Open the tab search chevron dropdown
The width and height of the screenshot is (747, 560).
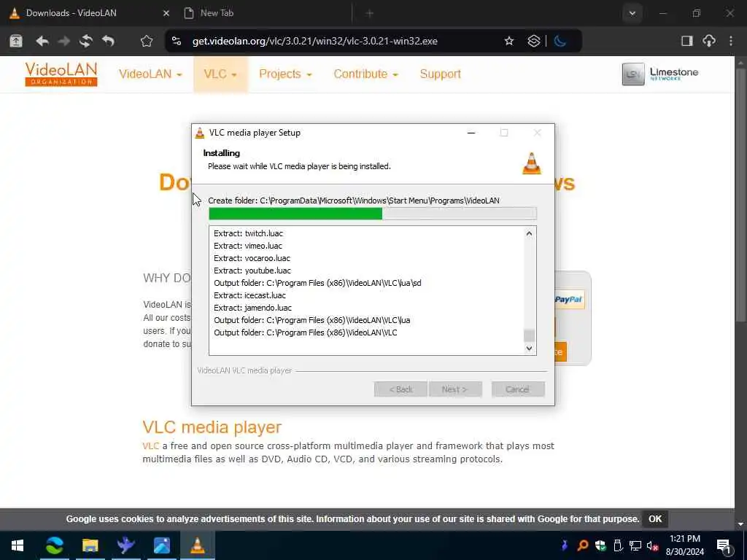coord(632,13)
